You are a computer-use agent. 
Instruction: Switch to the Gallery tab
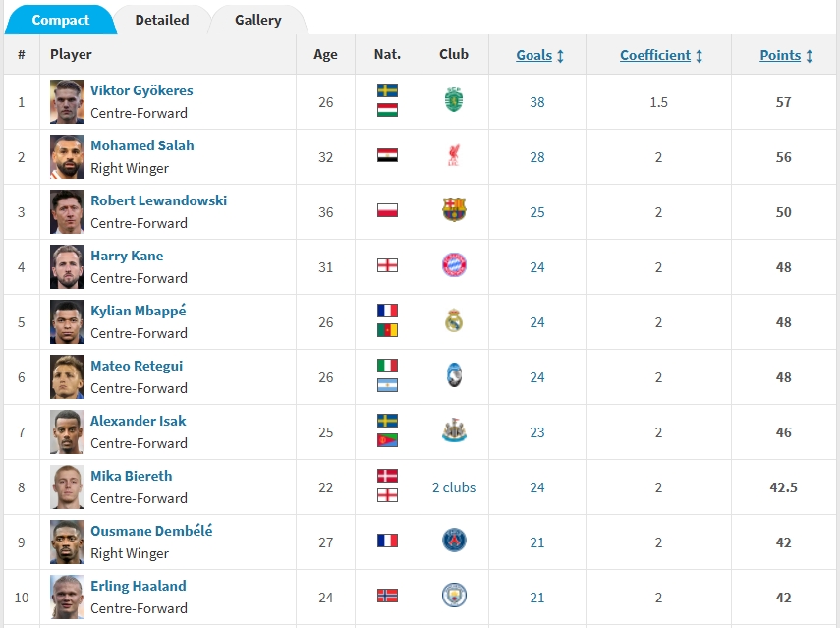click(257, 20)
